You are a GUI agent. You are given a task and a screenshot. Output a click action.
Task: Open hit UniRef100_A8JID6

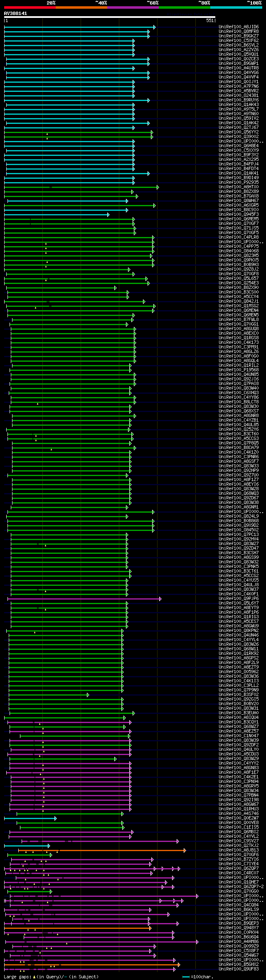tap(239, 27)
